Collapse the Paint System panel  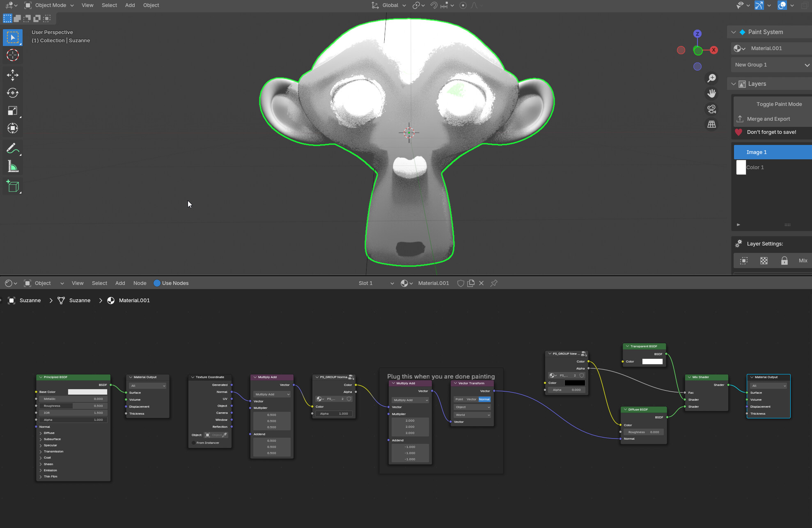coord(734,32)
